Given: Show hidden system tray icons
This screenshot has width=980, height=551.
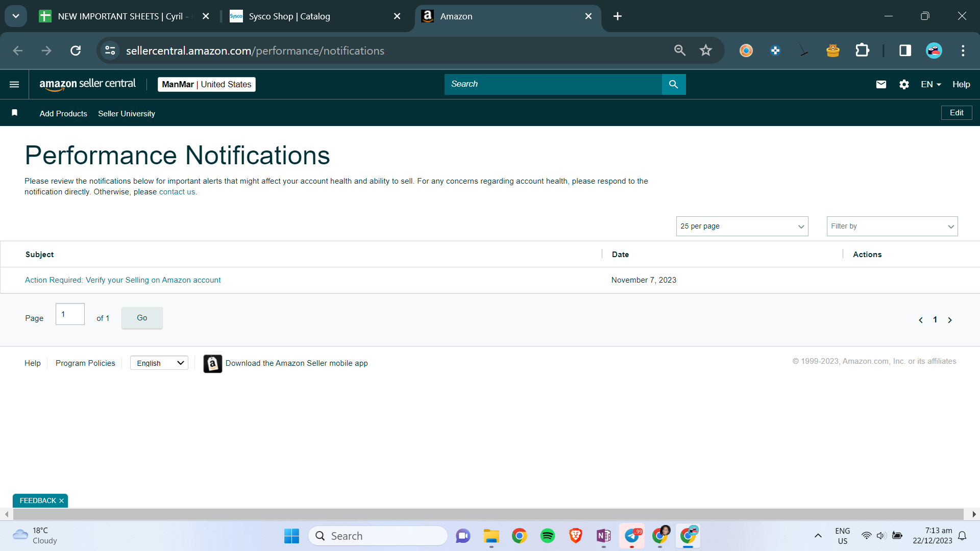Looking at the screenshot, I should pyautogui.click(x=818, y=536).
